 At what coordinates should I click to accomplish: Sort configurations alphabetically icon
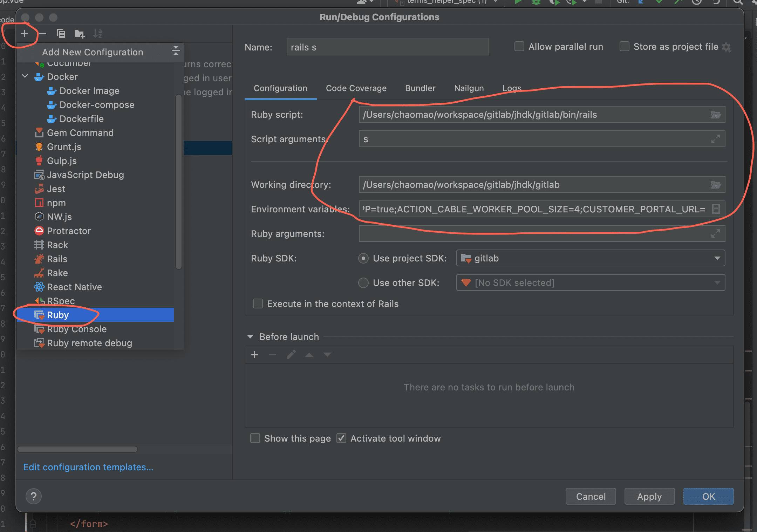pyautogui.click(x=97, y=34)
